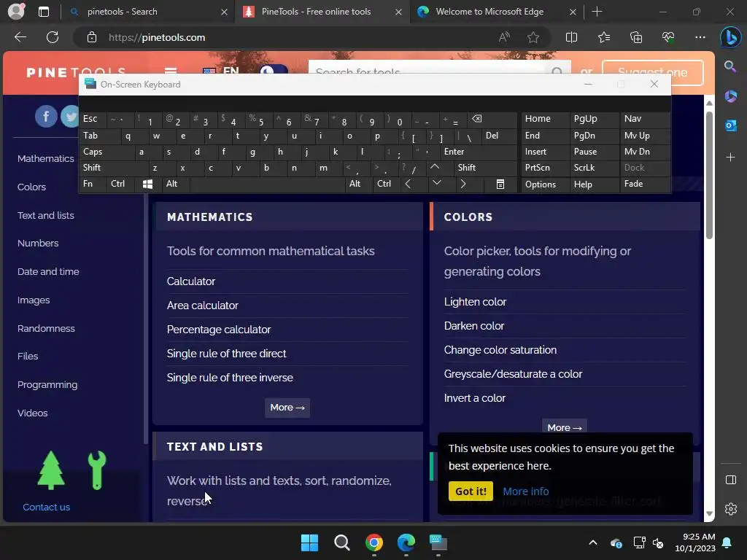Open Randomness sidebar category

[46, 329]
